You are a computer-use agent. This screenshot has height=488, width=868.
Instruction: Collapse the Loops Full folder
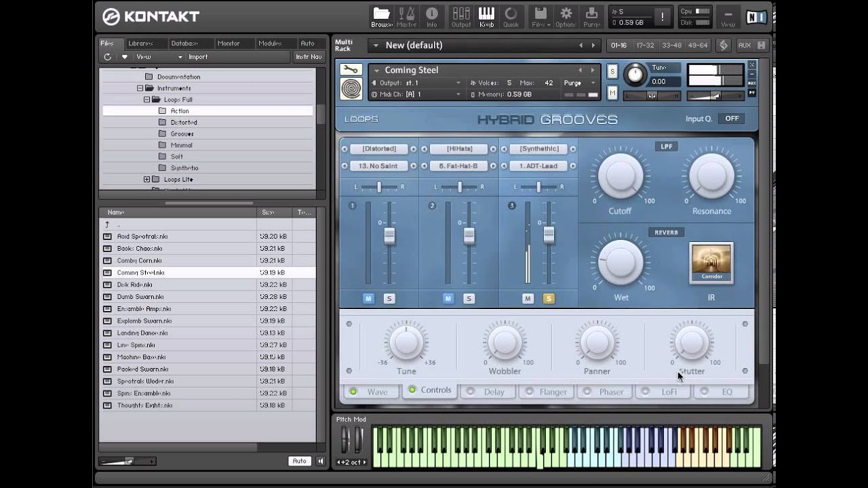(146, 100)
